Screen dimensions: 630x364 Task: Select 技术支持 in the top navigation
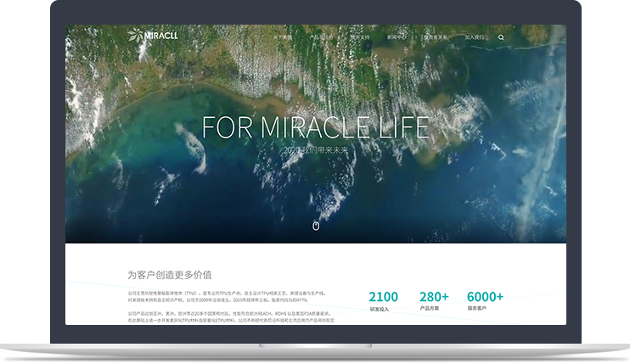[362, 37]
